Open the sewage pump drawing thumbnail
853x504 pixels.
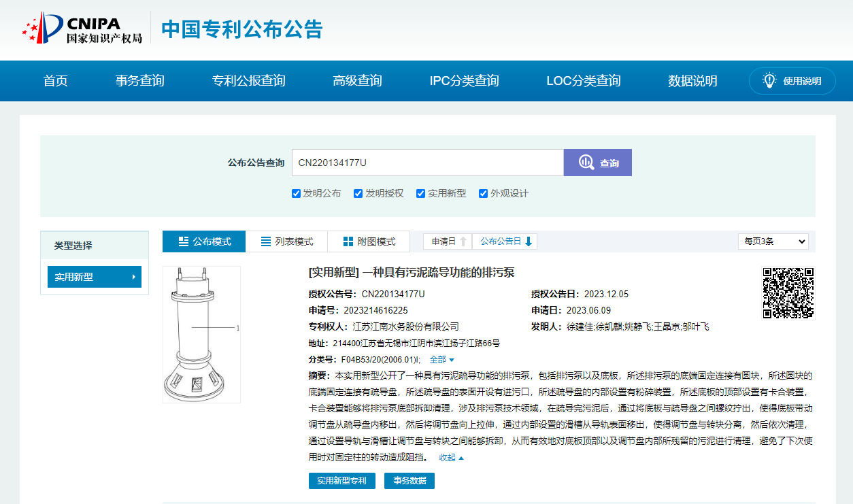(x=201, y=335)
